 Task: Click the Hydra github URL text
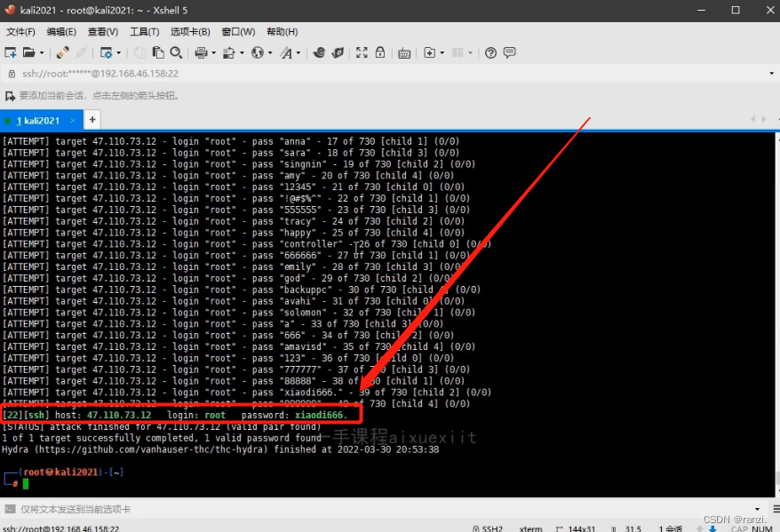(x=152, y=449)
